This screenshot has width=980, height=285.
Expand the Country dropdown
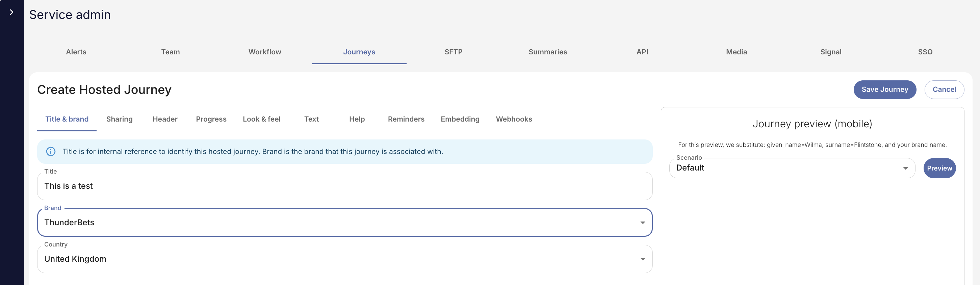pos(344,259)
